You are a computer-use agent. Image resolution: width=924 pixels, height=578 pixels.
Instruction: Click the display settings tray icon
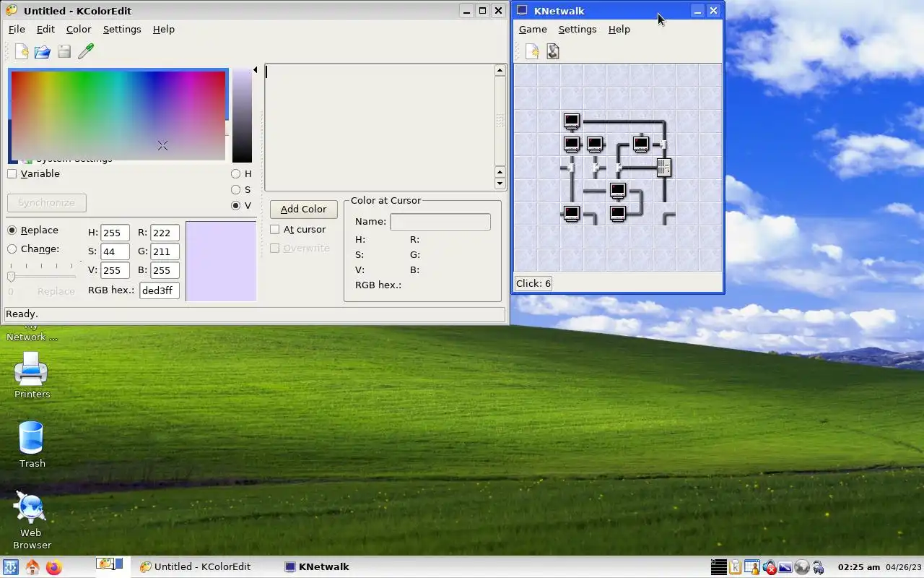point(785,567)
